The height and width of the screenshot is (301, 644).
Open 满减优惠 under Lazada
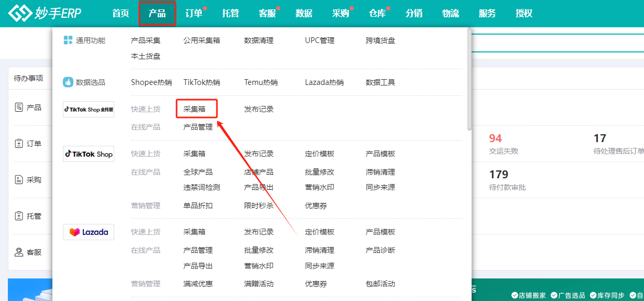pyautogui.click(x=198, y=284)
